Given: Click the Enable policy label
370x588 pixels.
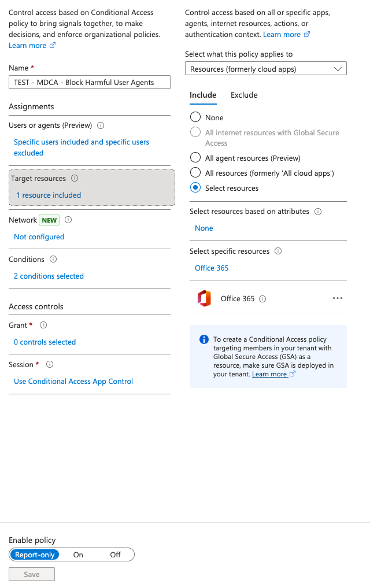Looking at the screenshot, I should [x=32, y=540].
